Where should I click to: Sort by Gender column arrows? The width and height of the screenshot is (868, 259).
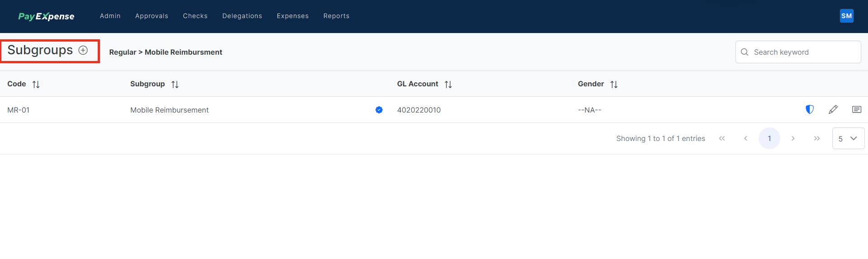614,85
